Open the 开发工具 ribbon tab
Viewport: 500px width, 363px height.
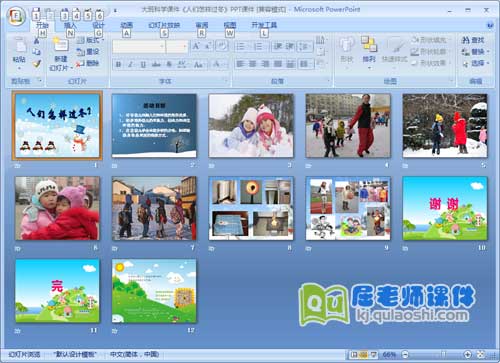pos(264,25)
